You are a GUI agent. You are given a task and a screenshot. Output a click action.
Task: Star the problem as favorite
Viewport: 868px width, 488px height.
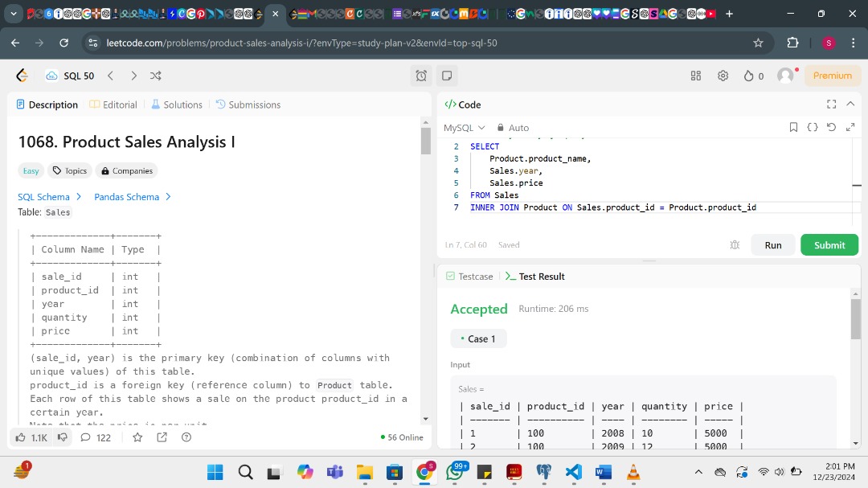[x=137, y=437]
